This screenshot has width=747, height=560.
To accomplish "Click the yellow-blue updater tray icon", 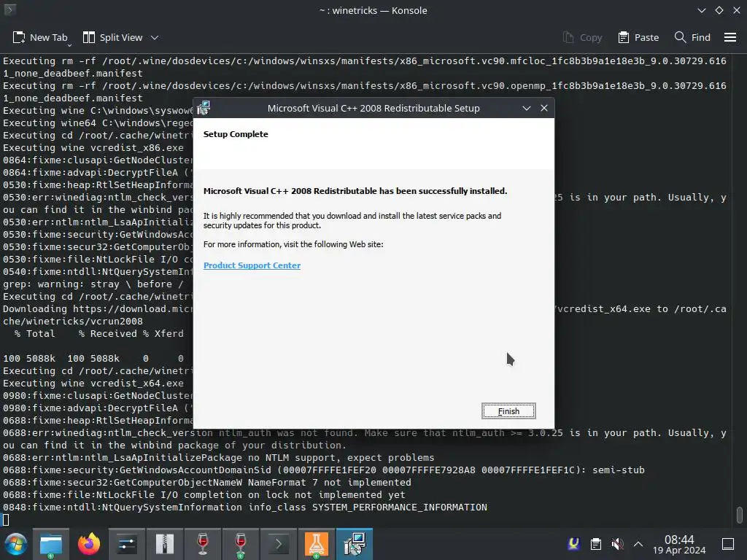I will (x=574, y=543).
